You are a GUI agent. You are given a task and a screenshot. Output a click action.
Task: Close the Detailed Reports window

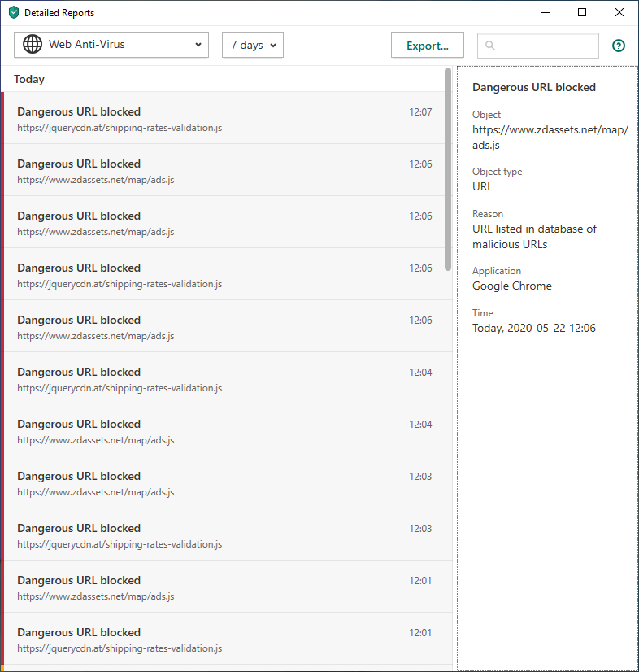pyautogui.click(x=619, y=12)
